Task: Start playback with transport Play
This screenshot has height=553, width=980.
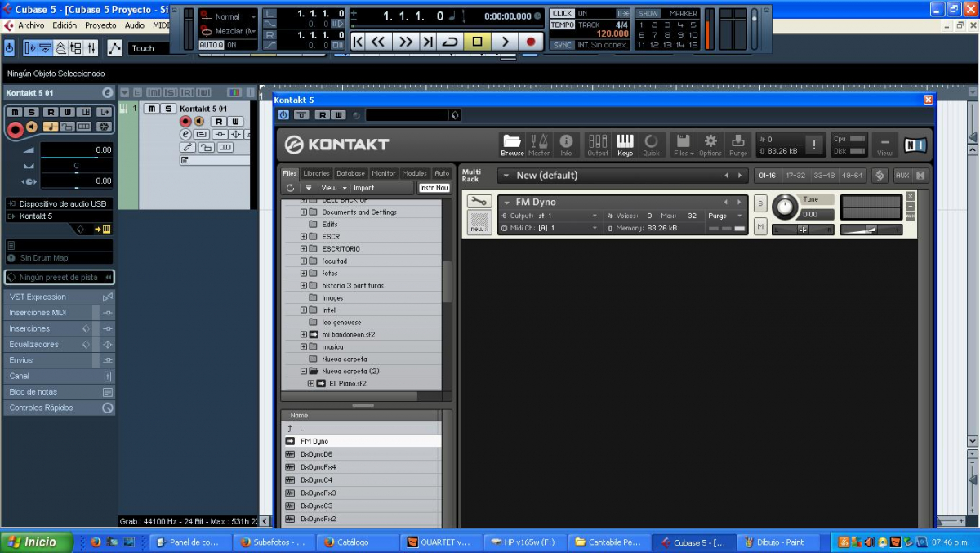Action: point(505,42)
